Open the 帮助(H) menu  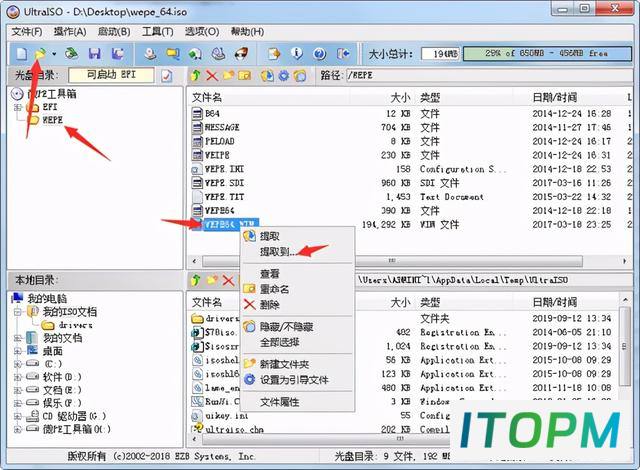(247, 31)
